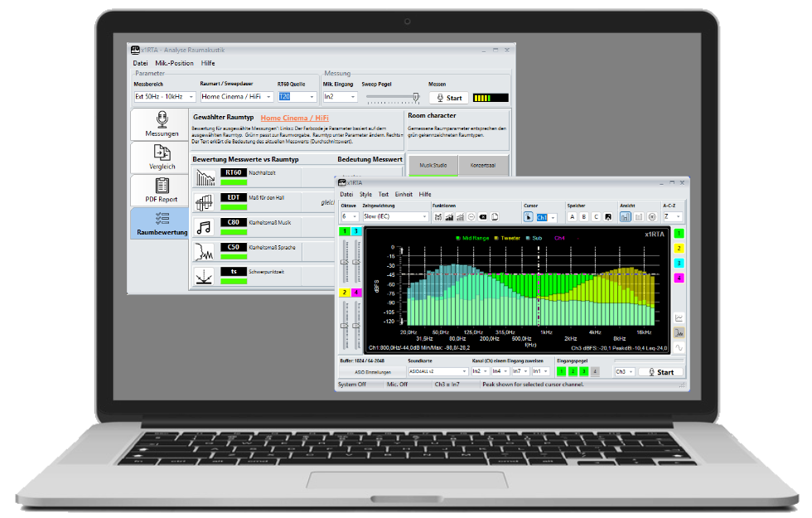Click the copy document icon in Funktionen
This screenshot has width=812, height=518.
(x=494, y=217)
